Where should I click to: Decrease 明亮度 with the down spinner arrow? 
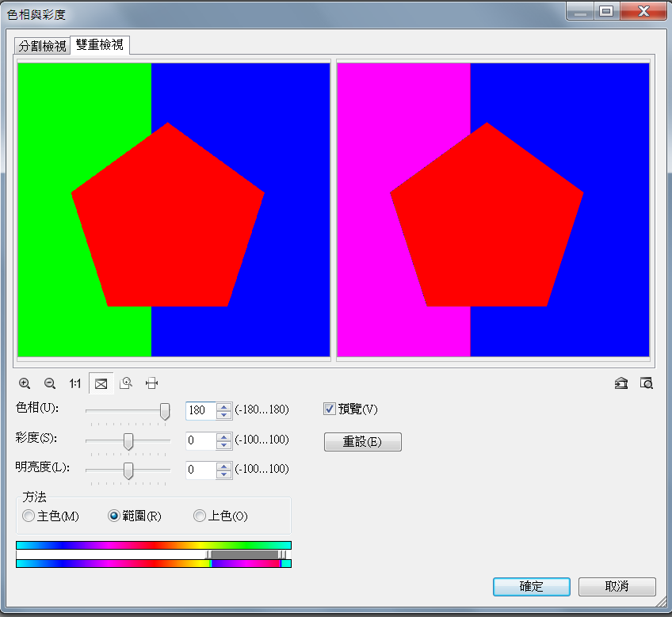click(223, 474)
